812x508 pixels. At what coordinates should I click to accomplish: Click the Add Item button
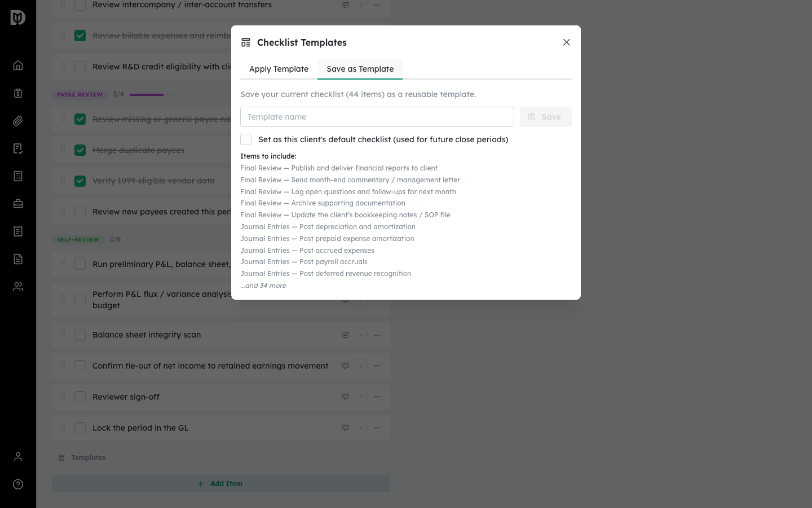(x=221, y=484)
